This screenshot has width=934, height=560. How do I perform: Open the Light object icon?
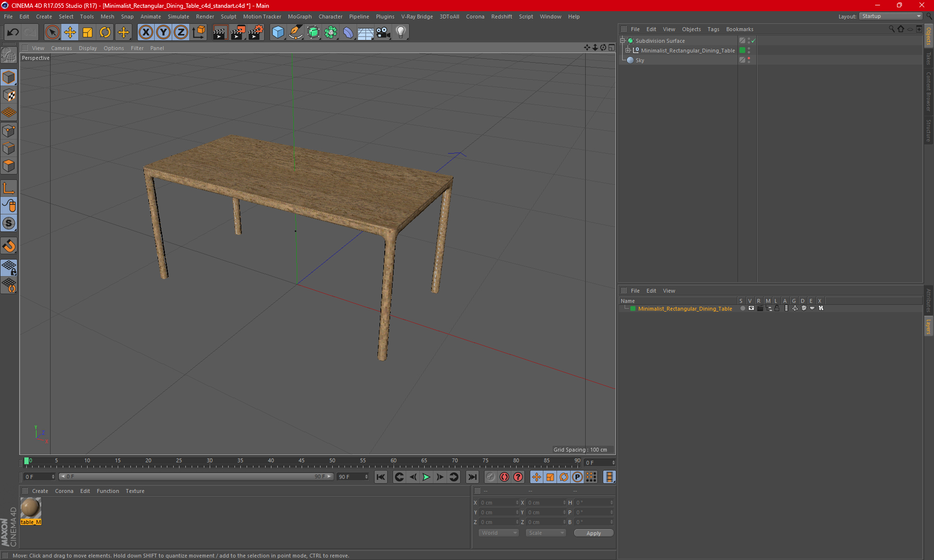click(400, 33)
